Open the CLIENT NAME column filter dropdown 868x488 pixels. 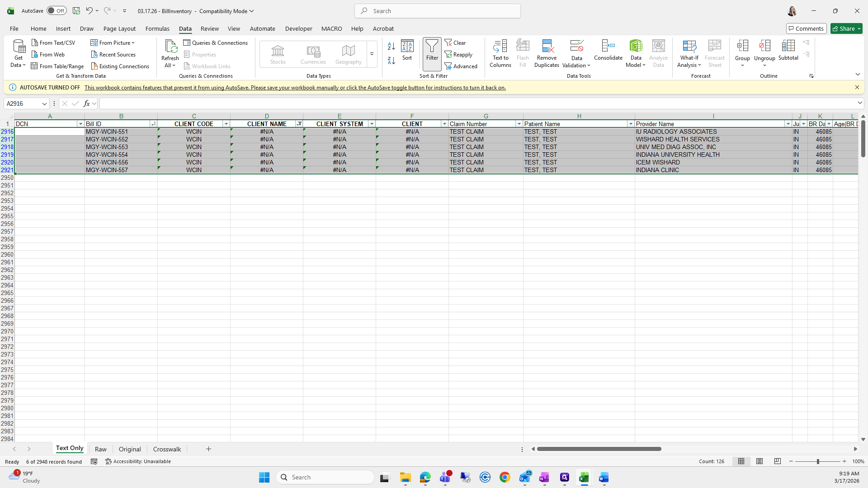(x=299, y=124)
